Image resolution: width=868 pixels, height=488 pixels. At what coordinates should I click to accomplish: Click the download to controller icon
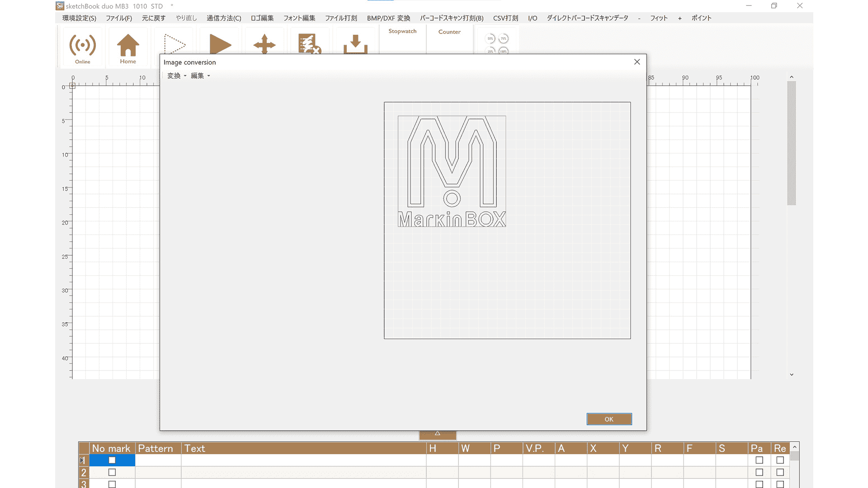(355, 44)
